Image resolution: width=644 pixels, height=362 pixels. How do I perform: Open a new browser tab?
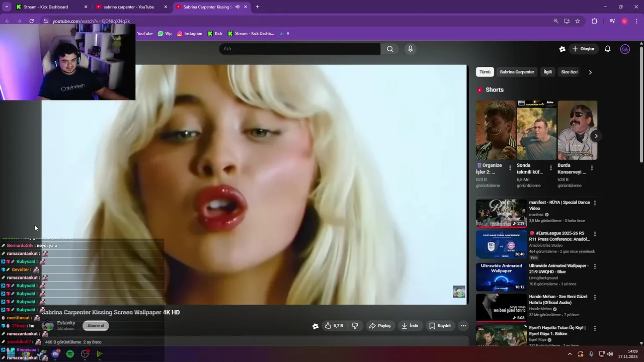[x=258, y=7]
